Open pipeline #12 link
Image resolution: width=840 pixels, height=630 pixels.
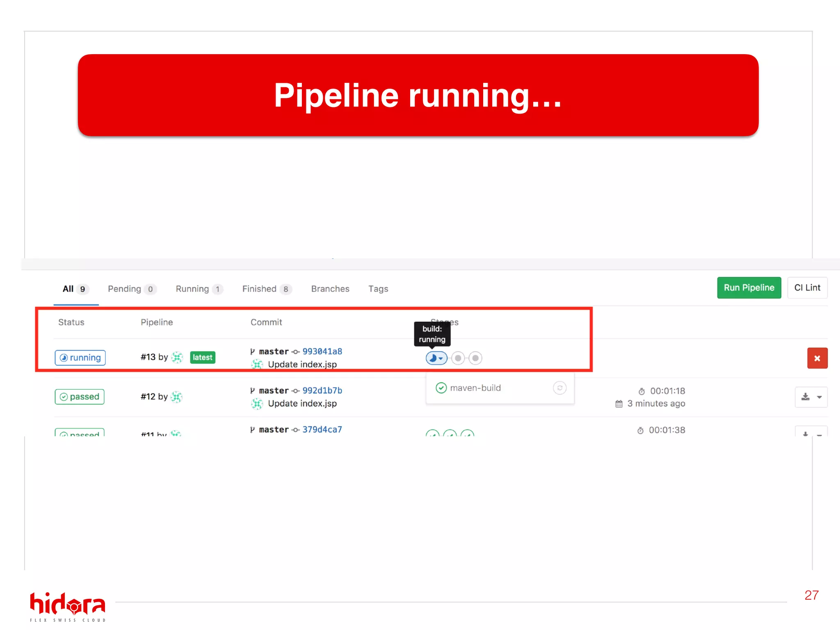148,397
